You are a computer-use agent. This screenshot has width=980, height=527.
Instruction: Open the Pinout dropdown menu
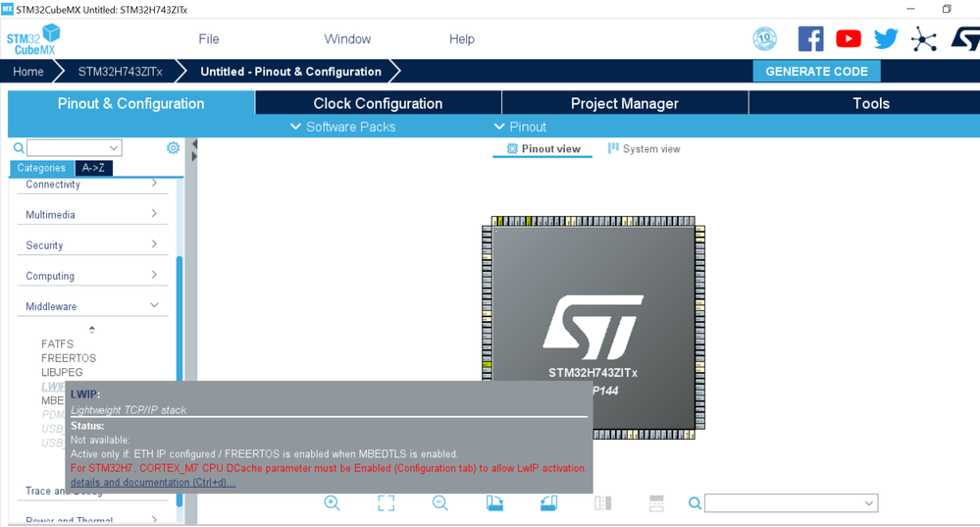(x=520, y=127)
